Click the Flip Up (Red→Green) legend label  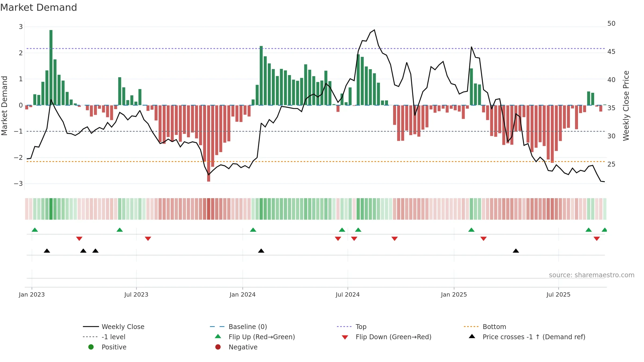point(262,337)
